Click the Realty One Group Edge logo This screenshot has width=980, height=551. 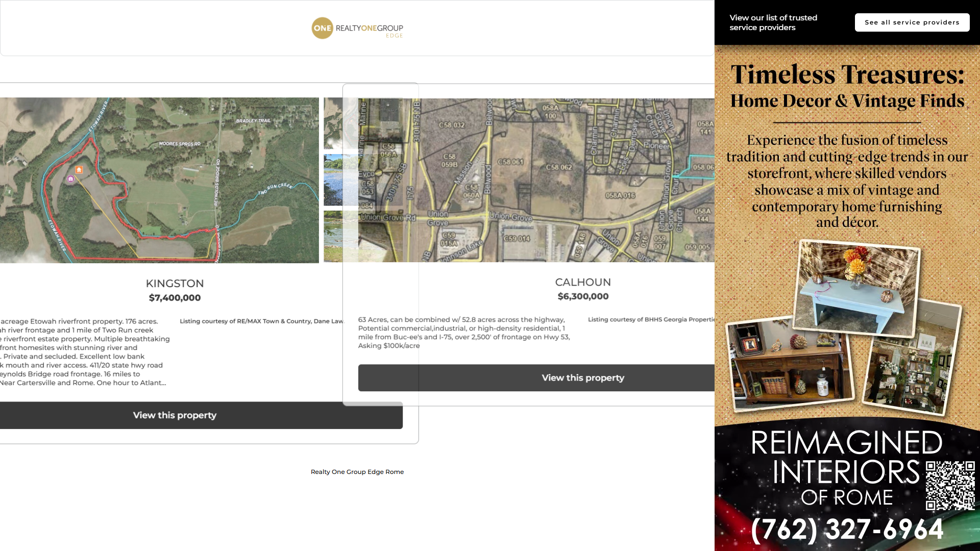tap(357, 29)
